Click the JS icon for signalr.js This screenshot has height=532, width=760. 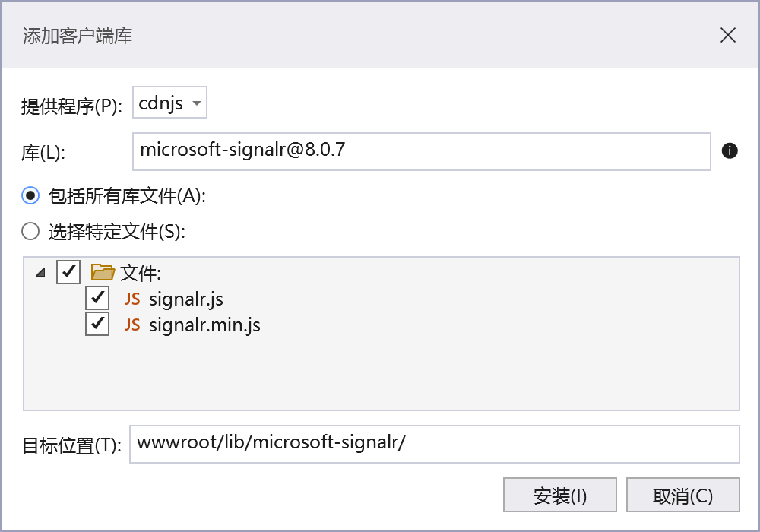(x=132, y=299)
